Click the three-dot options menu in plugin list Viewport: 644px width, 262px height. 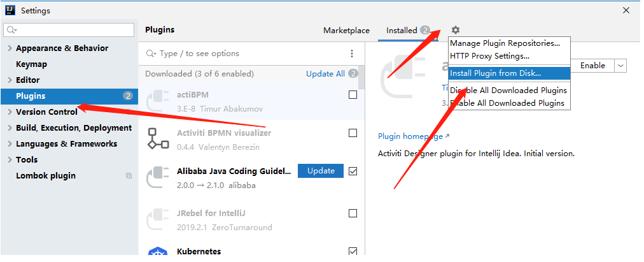(352, 54)
